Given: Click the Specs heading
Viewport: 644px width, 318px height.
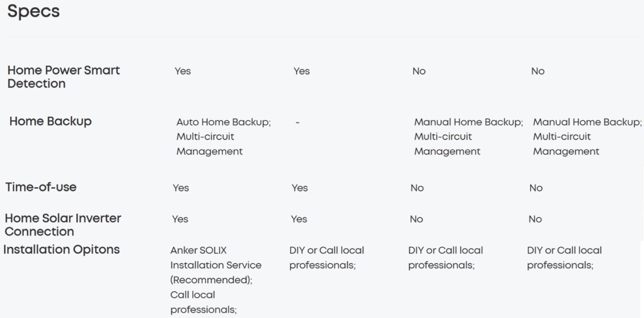Looking at the screenshot, I should pyautogui.click(x=33, y=11).
